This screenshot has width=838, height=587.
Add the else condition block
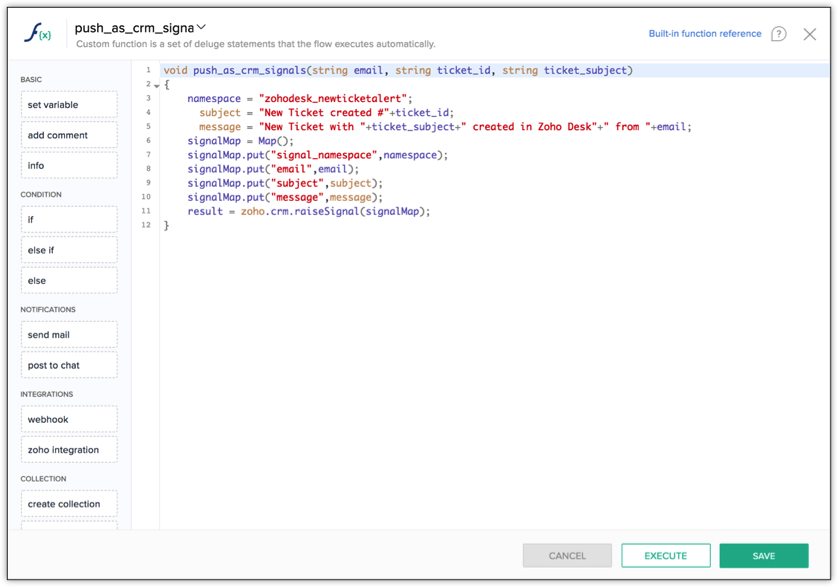pos(69,281)
